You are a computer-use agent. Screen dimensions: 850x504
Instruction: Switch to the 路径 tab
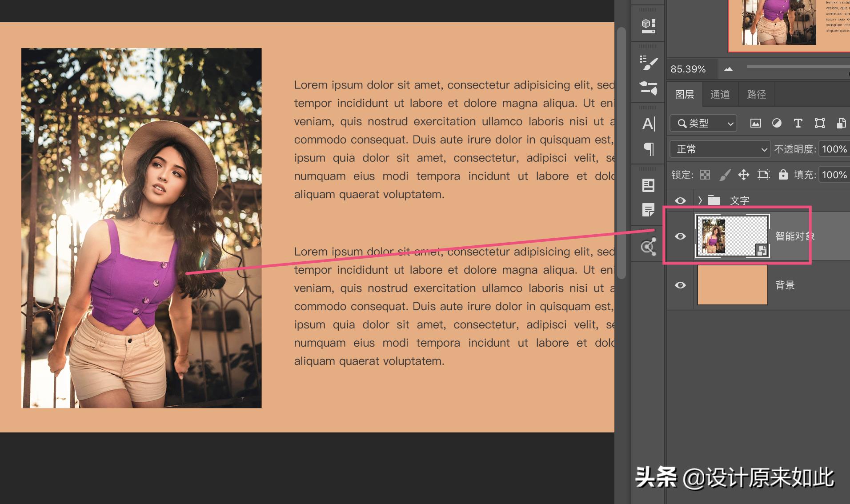(x=756, y=94)
